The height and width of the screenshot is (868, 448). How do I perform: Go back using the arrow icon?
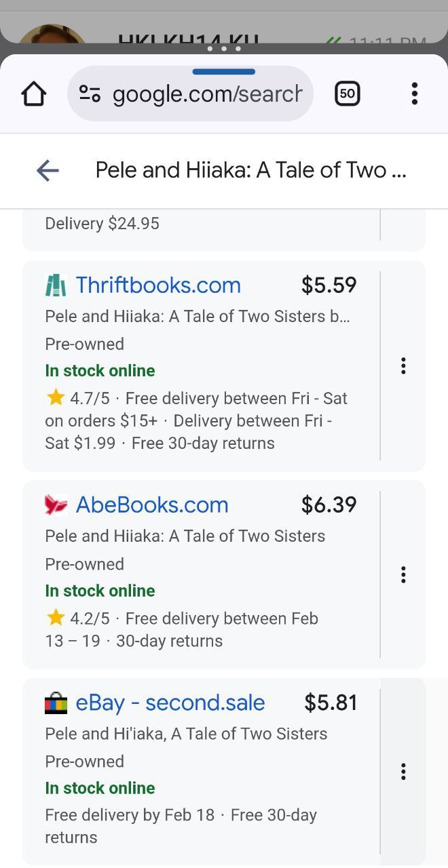[x=48, y=170]
